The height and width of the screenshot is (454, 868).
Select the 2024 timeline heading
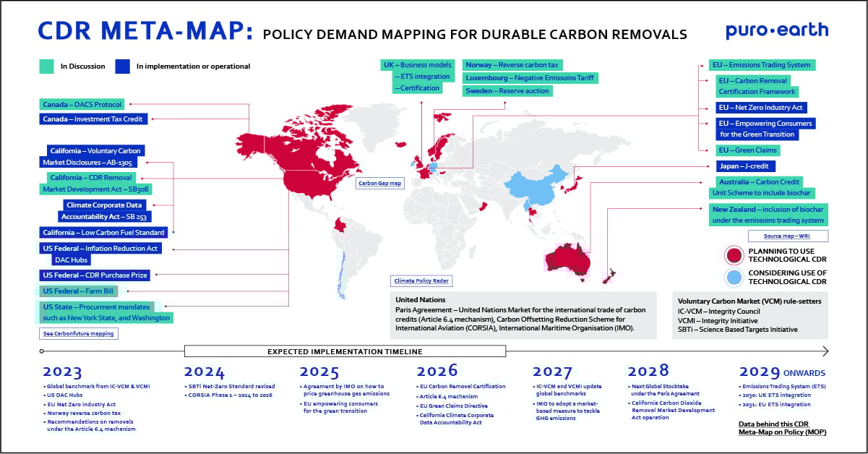coord(205,372)
